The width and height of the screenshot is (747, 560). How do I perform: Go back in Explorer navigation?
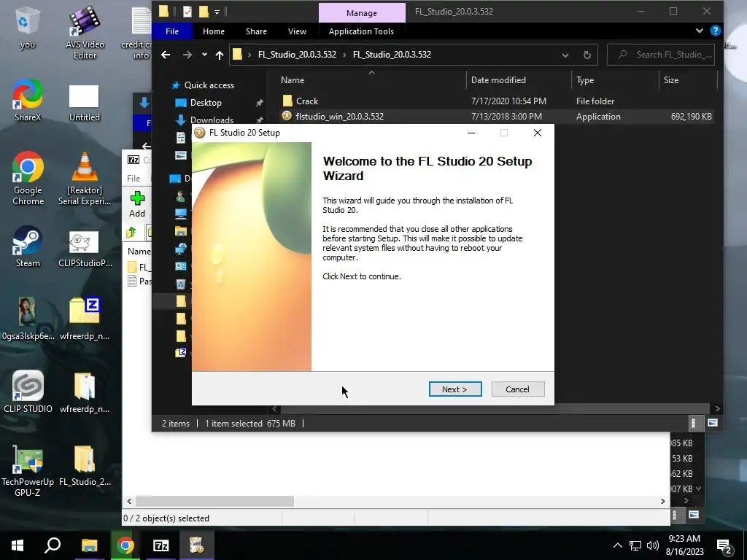[x=166, y=55]
